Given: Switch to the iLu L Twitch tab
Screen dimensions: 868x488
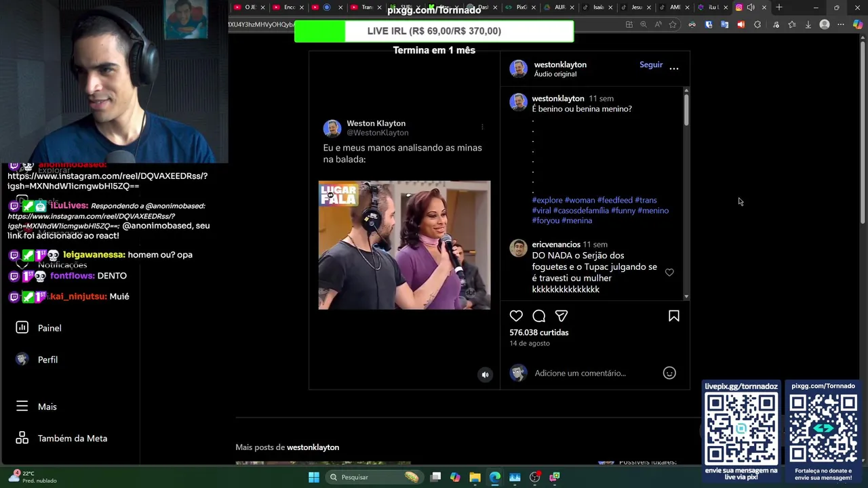Looking at the screenshot, I should pos(713,7).
